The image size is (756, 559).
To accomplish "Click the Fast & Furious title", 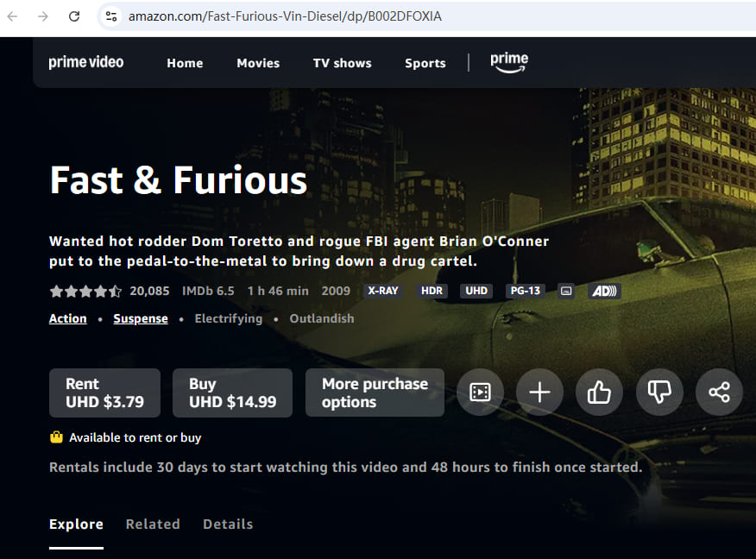I will coord(178,180).
